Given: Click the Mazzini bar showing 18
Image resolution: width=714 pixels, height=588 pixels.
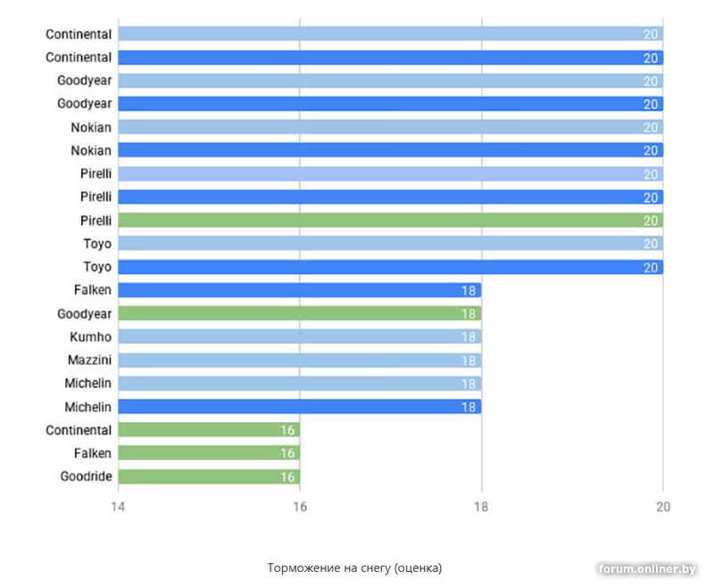Looking at the screenshot, I should click(299, 360).
